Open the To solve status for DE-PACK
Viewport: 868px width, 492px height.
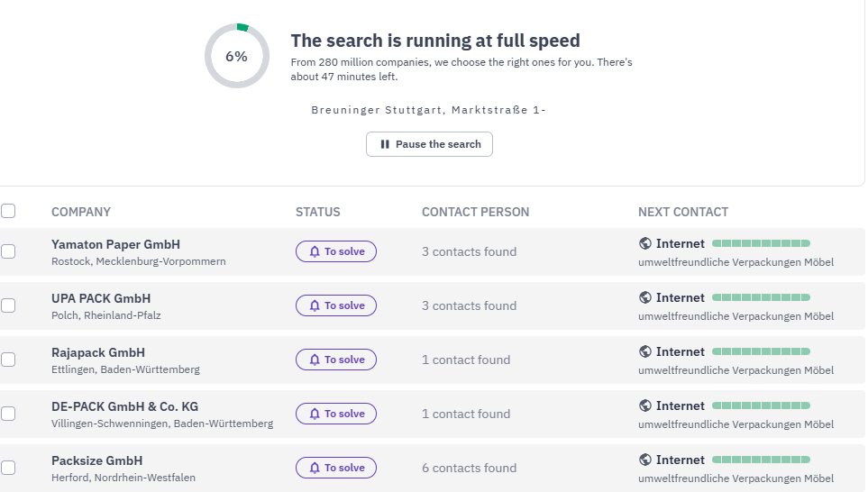click(x=336, y=414)
